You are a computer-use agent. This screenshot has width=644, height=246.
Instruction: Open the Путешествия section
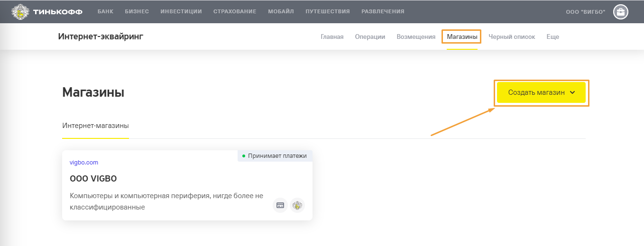pos(328,11)
